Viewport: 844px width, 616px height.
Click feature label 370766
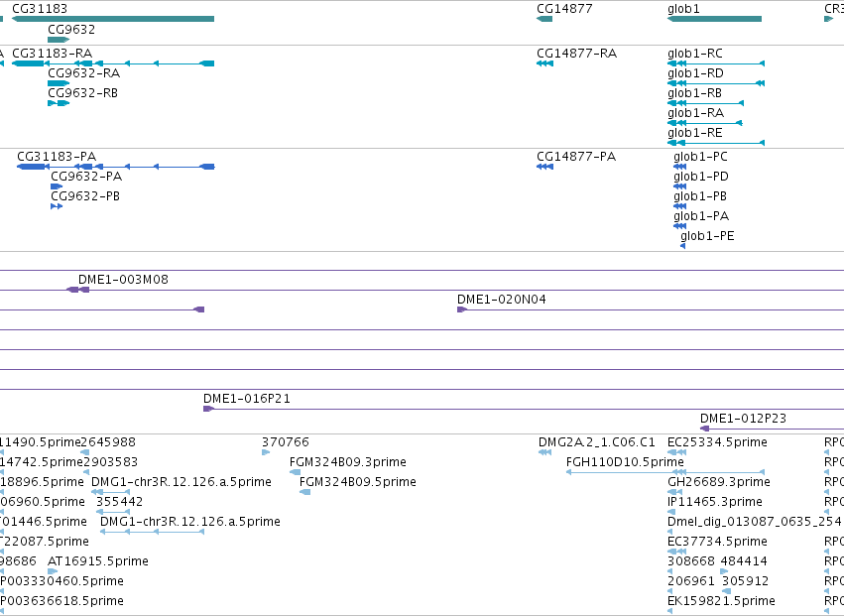pos(286,442)
